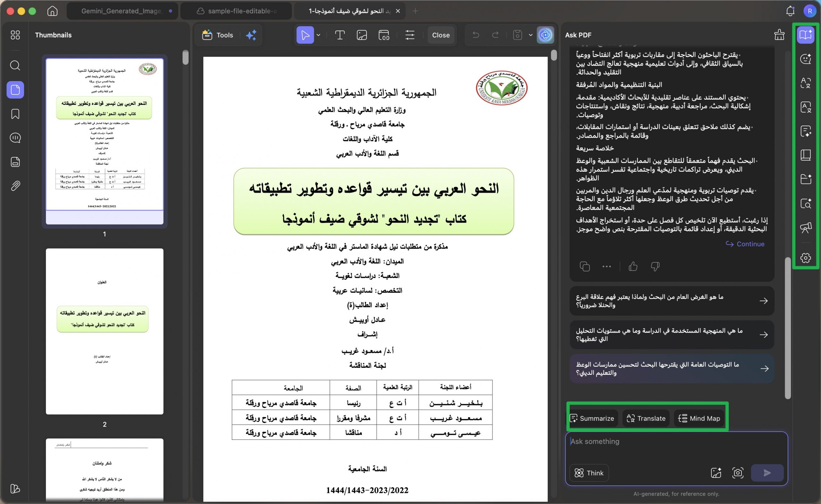Open AI settings gear in right rail

[805, 258]
